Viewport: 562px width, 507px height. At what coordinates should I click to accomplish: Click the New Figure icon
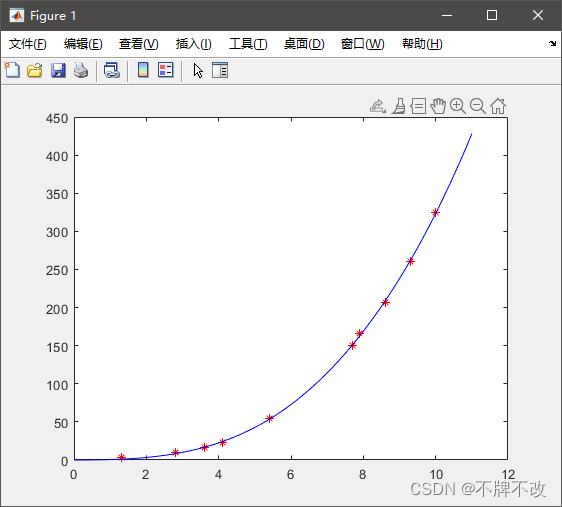click(x=12, y=70)
